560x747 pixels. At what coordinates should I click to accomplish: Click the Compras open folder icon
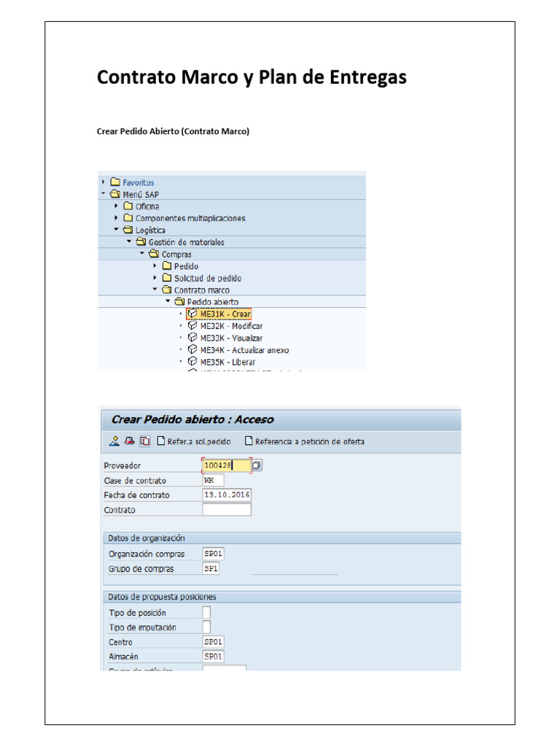point(154,253)
